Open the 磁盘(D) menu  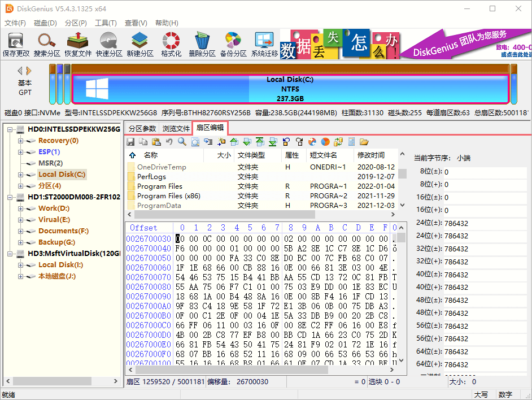[46, 23]
